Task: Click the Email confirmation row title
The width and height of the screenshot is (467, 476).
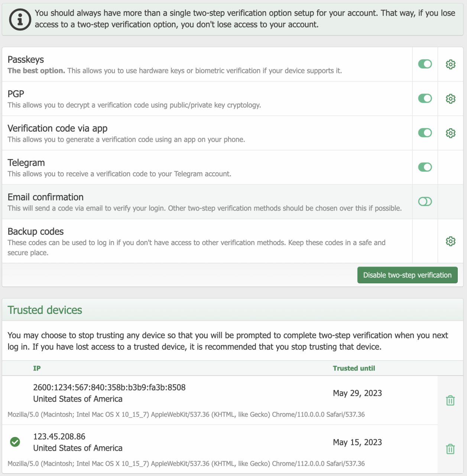Action: 46,197
